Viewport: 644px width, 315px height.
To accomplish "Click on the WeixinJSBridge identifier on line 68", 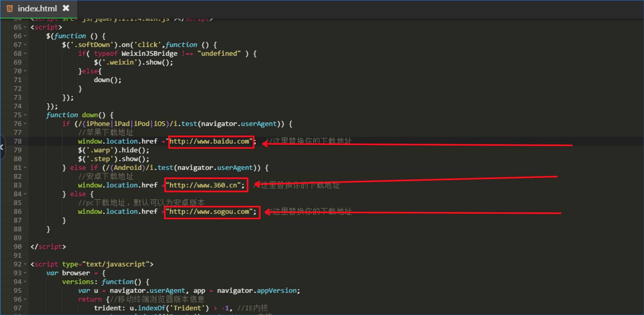I will point(149,53).
